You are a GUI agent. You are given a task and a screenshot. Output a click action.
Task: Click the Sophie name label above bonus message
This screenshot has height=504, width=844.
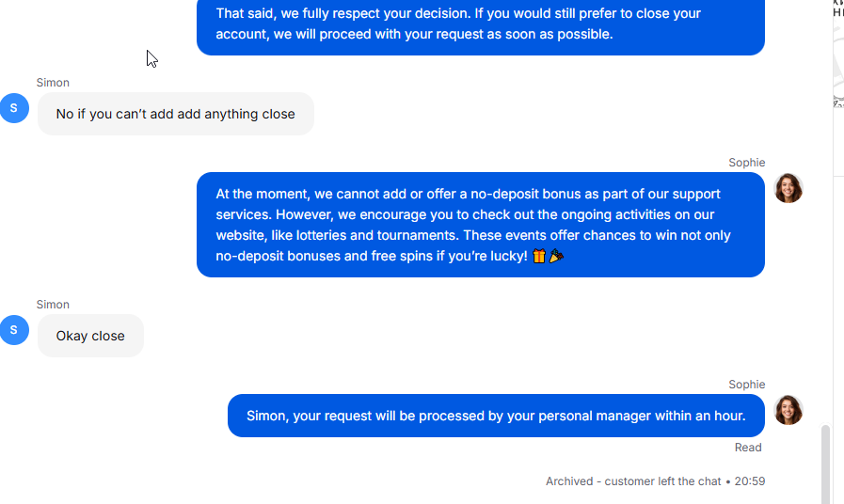click(x=746, y=163)
